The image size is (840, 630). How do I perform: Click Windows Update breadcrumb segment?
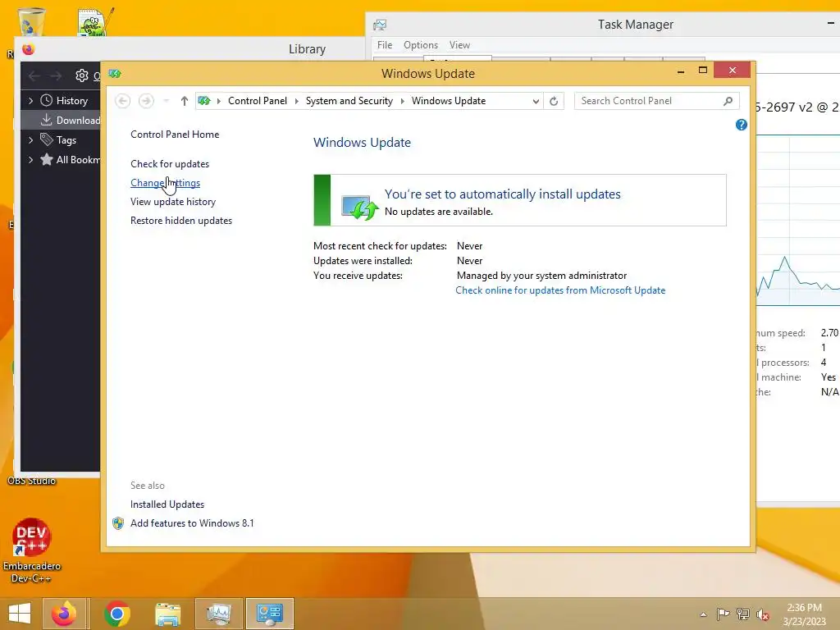449,101
